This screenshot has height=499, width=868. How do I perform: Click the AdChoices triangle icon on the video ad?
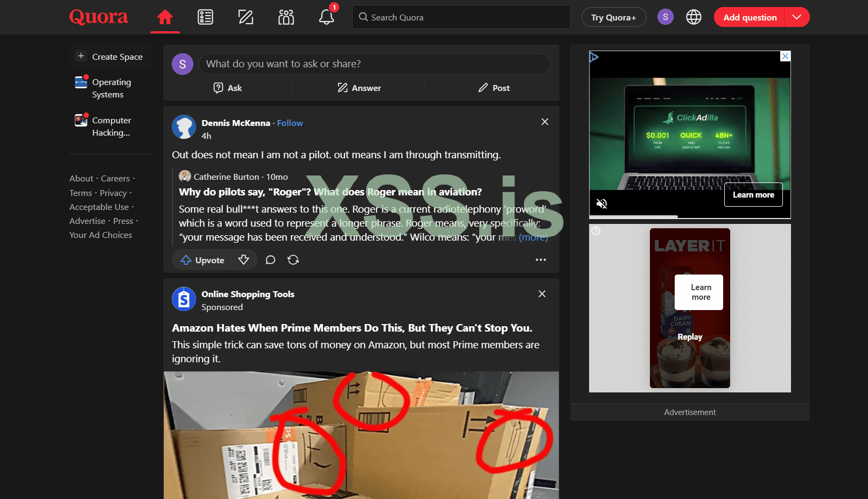point(594,57)
